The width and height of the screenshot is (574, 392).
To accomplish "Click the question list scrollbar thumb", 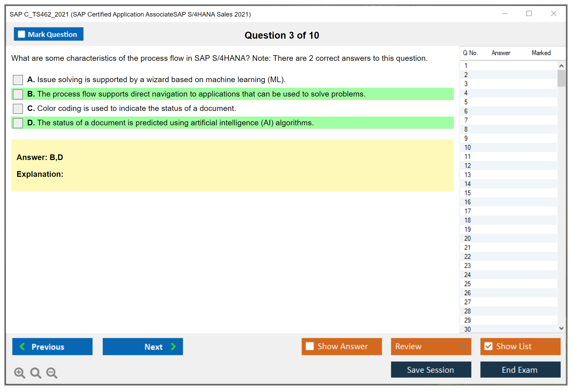I will [x=561, y=78].
